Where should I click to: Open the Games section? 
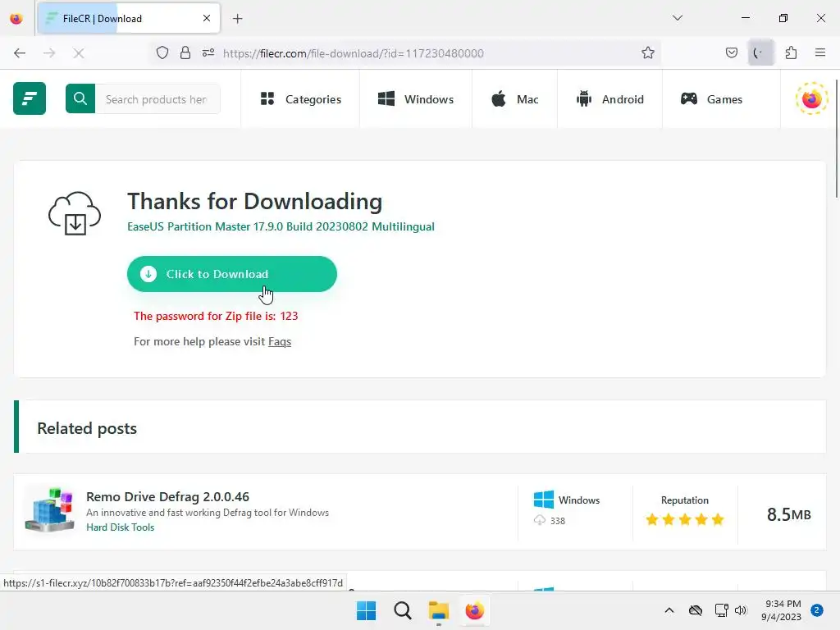(711, 99)
